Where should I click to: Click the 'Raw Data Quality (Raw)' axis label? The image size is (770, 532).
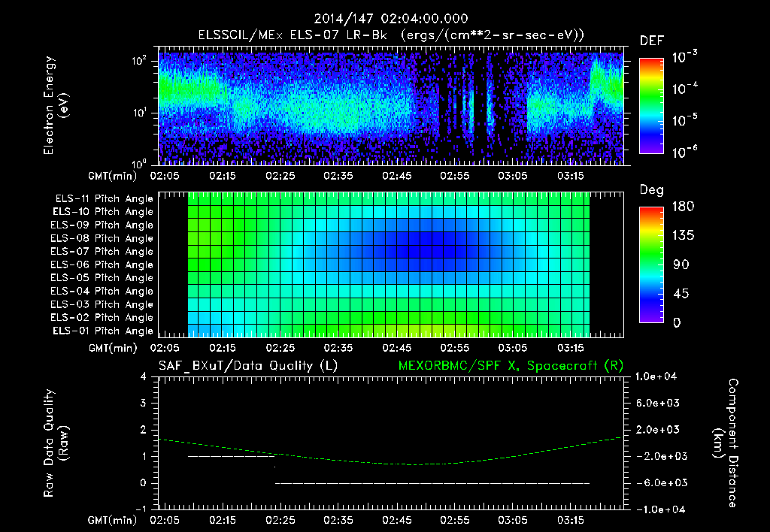[56, 443]
